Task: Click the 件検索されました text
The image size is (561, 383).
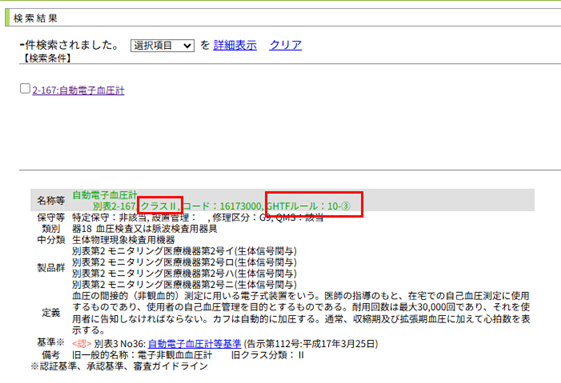Action: click(x=69, y=45)
